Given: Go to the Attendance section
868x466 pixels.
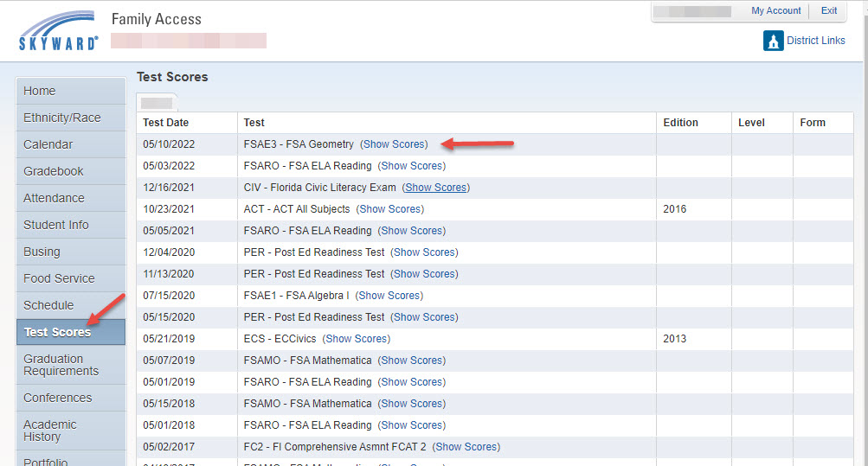Looking at the screenshot, I should pos(54,198).
